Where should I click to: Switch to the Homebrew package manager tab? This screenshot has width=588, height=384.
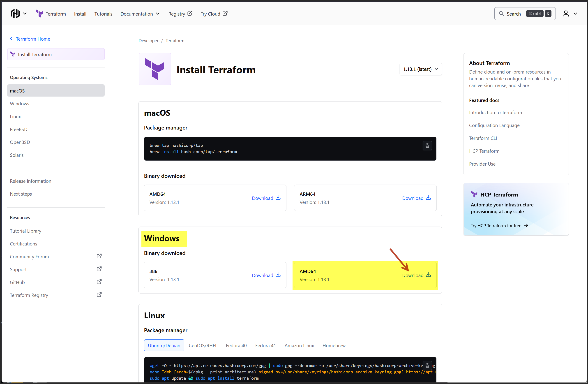pos(334,345)
